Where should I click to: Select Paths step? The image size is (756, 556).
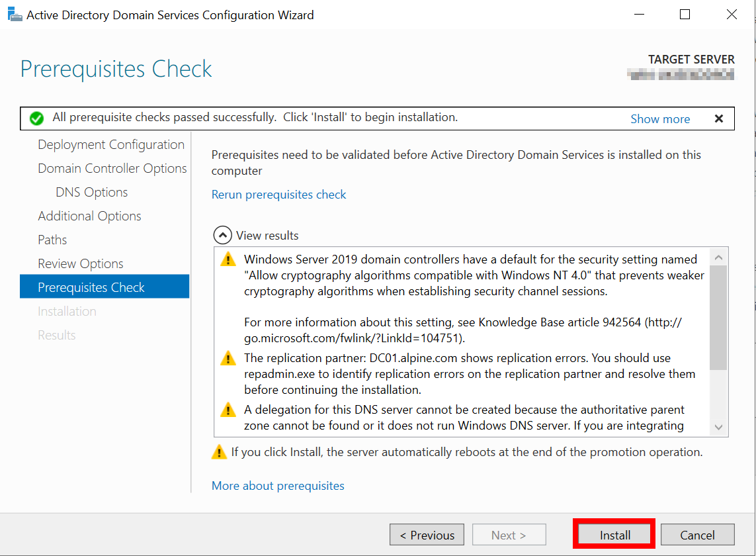(52, 240)
